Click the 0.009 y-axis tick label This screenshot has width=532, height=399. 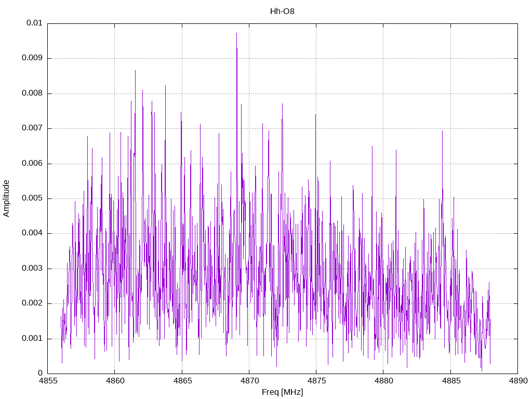(x=32, y=58)
